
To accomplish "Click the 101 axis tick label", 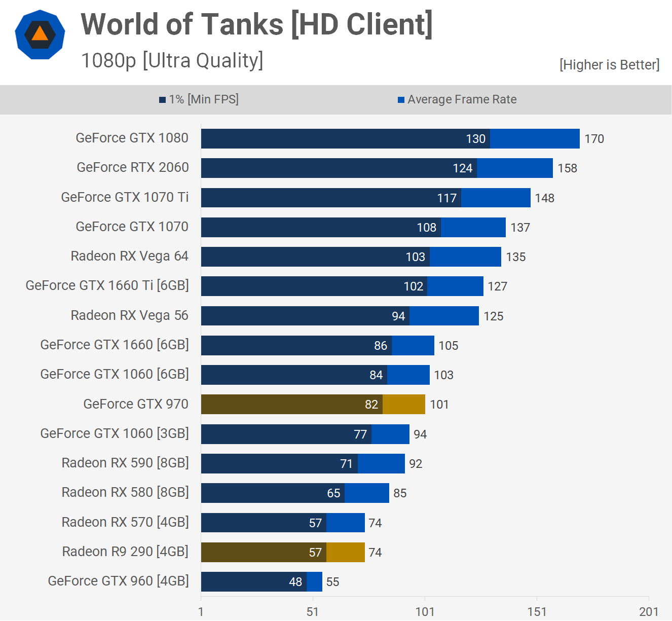I will 425,611.
